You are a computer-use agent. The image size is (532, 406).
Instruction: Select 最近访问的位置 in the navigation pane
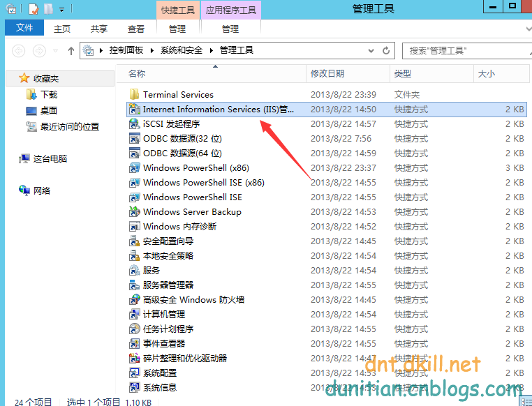70,127
